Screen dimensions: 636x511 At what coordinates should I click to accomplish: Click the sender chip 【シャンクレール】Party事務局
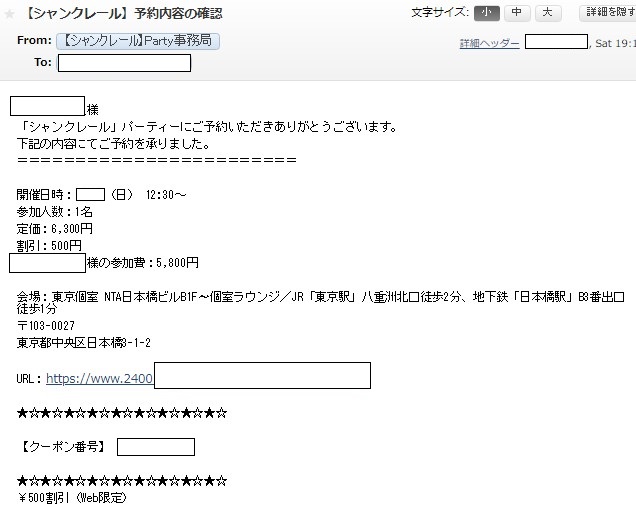pyautogui.click(x=139, y=41)
